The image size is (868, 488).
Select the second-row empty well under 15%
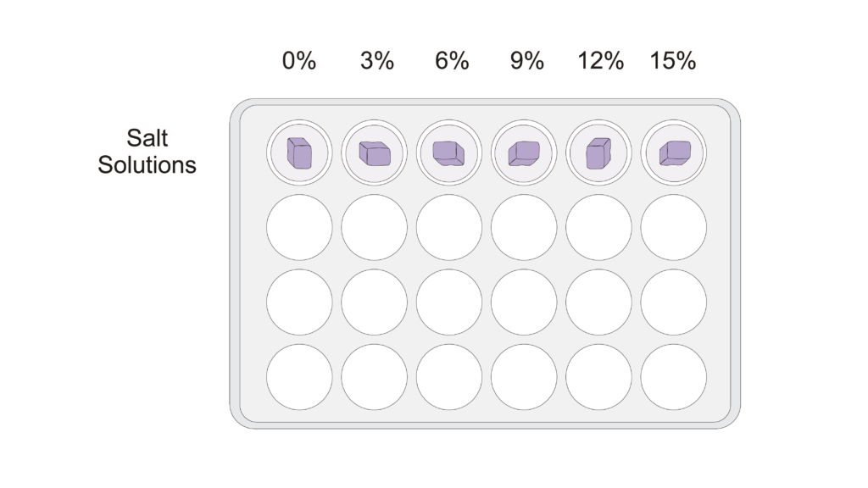tap(674, 227)
